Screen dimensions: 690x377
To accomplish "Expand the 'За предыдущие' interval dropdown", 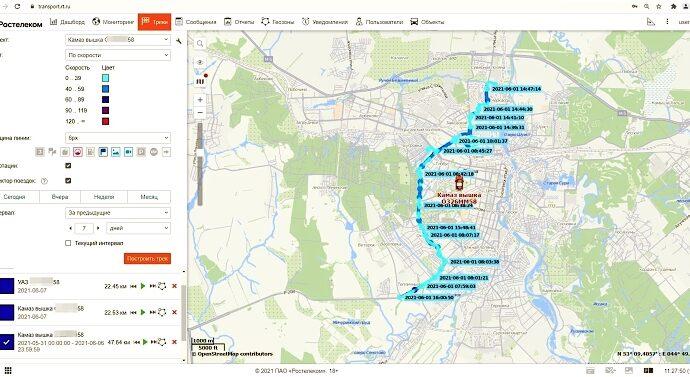I will [118, 212].
